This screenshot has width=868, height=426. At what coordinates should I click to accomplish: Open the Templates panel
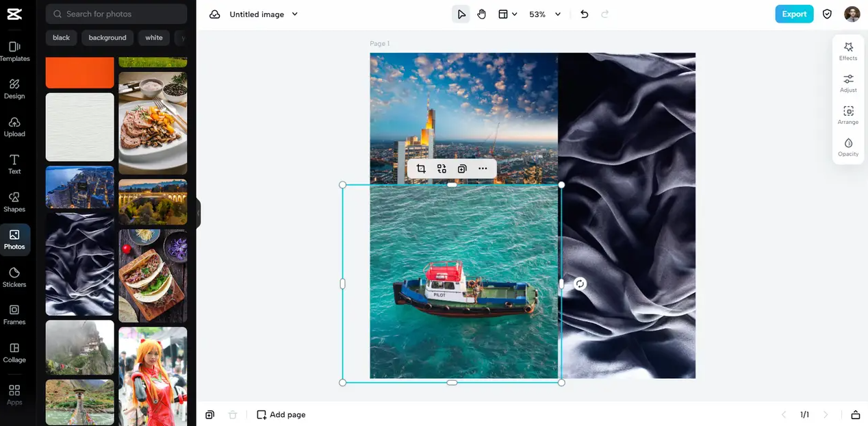[x=14, y=51]
